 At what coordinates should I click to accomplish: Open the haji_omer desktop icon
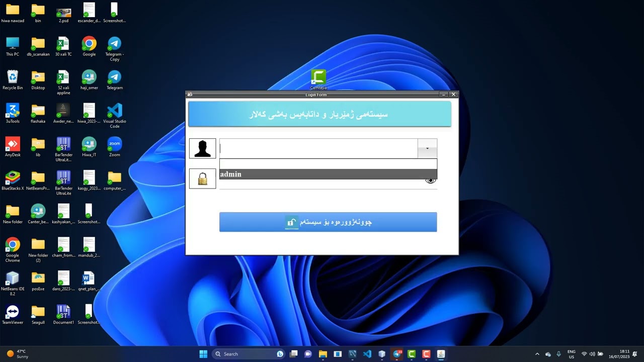[x=89, y=80]
